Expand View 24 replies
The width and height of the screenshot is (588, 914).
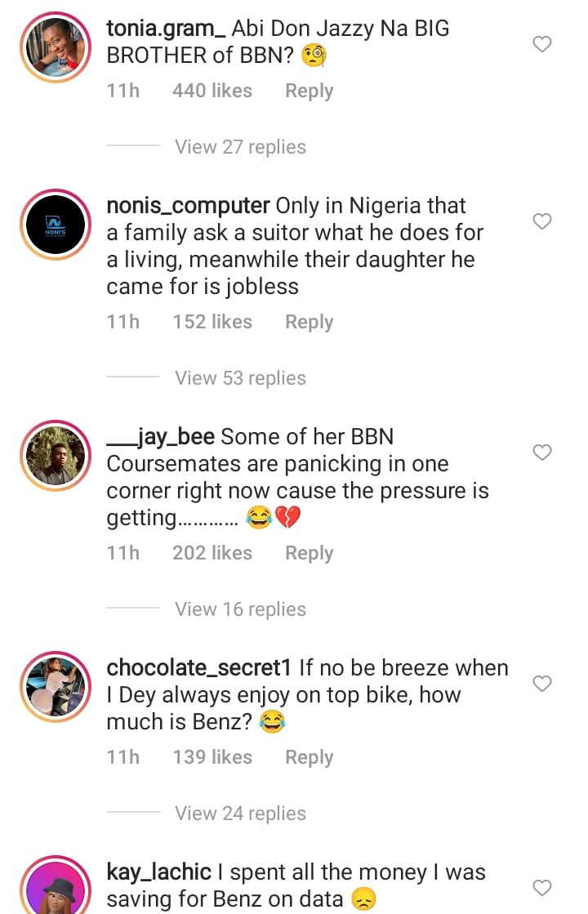240,814
